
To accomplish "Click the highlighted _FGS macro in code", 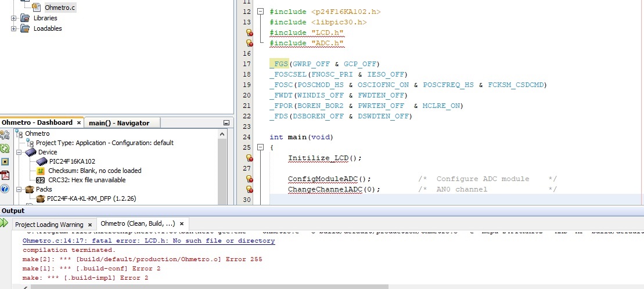I will coord(279,64).
